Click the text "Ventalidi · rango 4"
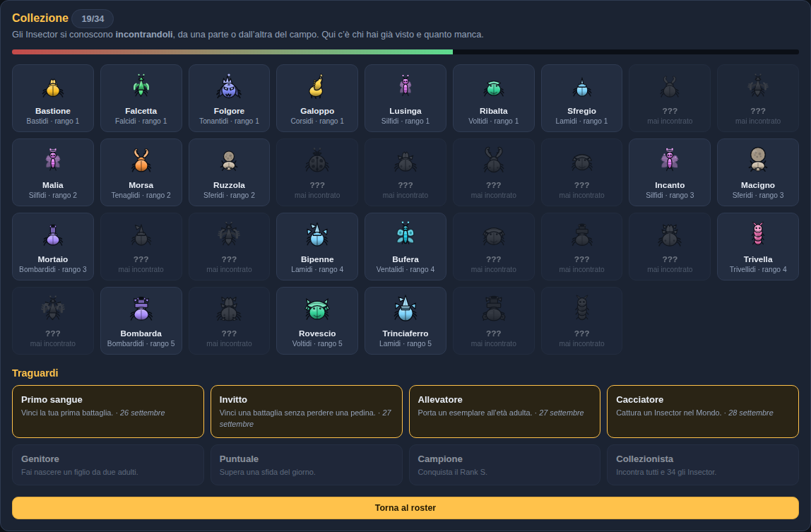 405,270
